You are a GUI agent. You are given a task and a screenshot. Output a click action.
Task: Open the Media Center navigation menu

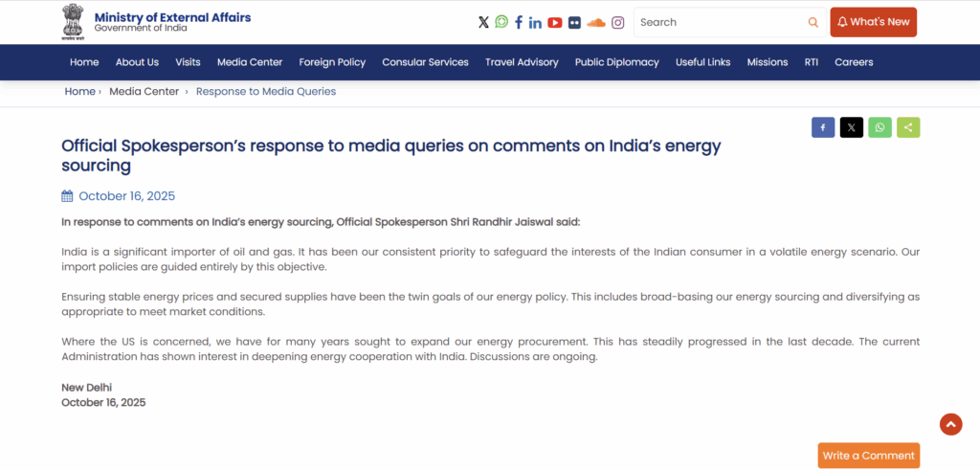tap(250, 62)
